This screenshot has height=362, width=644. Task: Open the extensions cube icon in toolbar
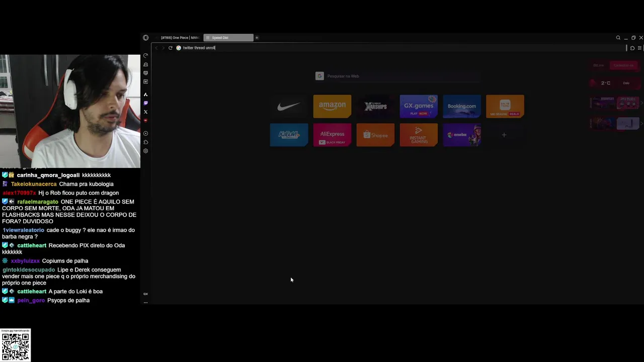pos(632,48)
